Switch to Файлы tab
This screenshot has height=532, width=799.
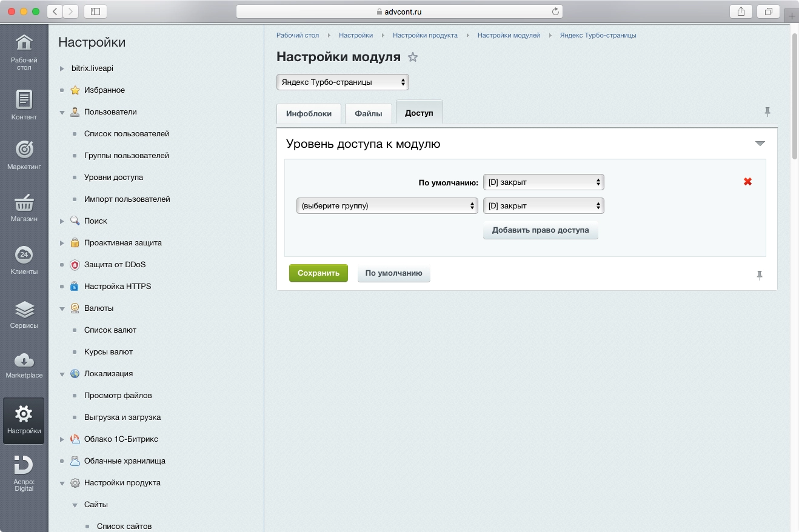point(369,113)
